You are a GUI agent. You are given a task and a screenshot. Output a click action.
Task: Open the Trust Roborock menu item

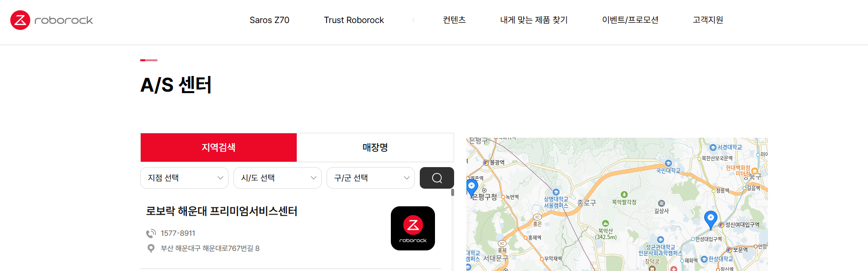(x=354, y=20)
